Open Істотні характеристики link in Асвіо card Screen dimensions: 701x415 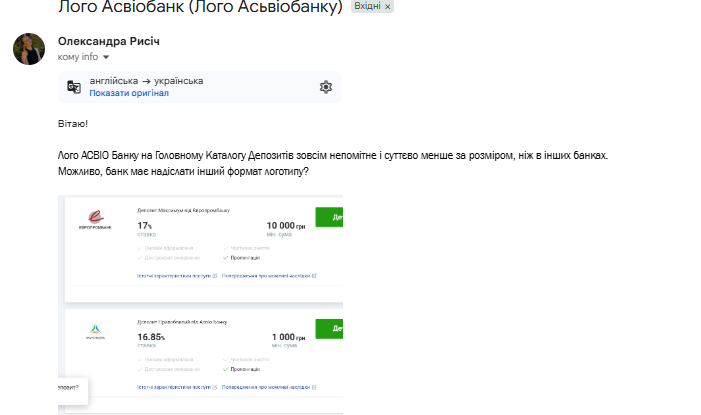click(177, 387)
